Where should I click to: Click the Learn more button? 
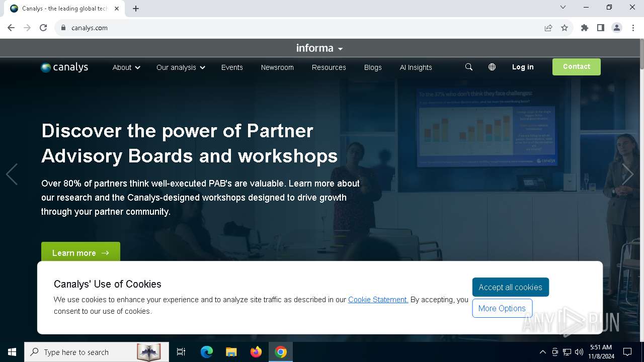80,252
